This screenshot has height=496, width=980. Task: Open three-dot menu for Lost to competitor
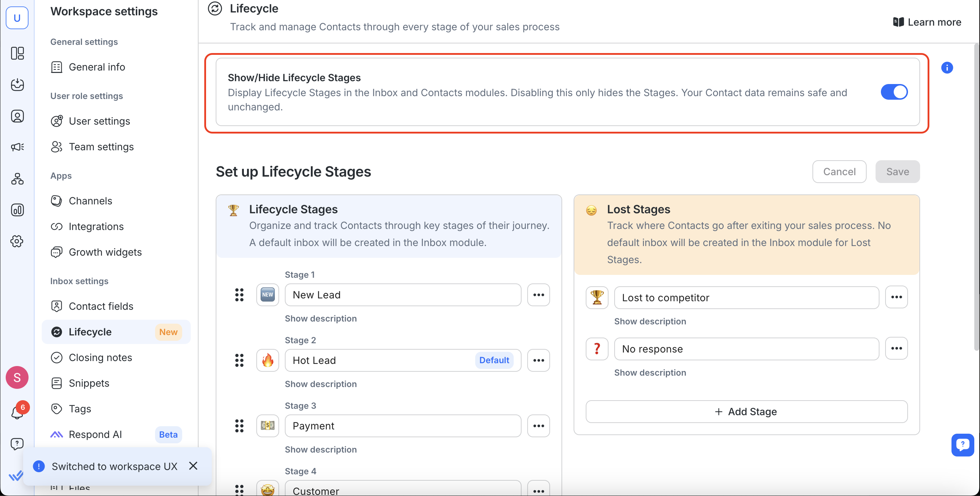(x=896, y=297)
